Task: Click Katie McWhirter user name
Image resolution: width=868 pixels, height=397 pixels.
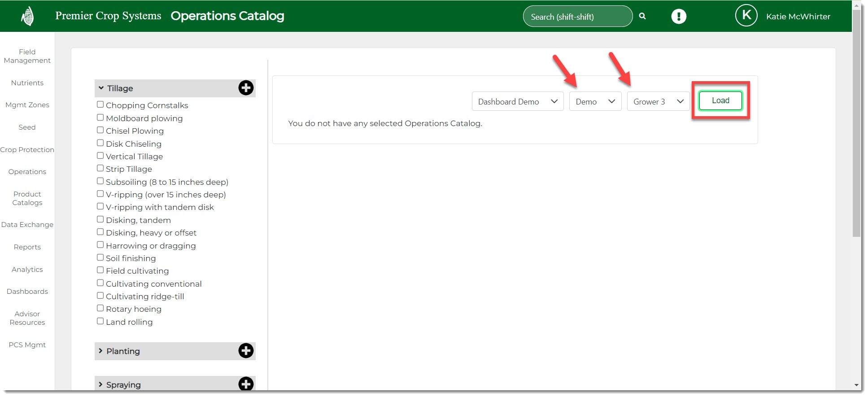Action: click(x=798, y=17)
